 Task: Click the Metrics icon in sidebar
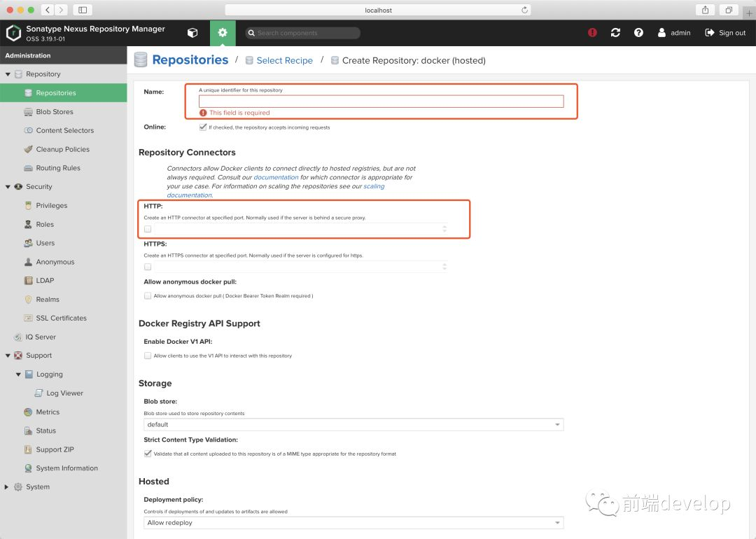[29, 412]
